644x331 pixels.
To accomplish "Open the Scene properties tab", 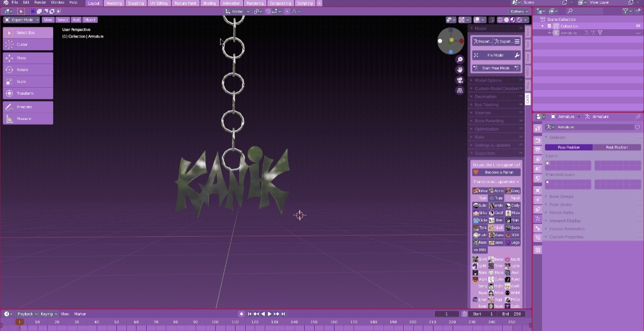I will 538,169.
